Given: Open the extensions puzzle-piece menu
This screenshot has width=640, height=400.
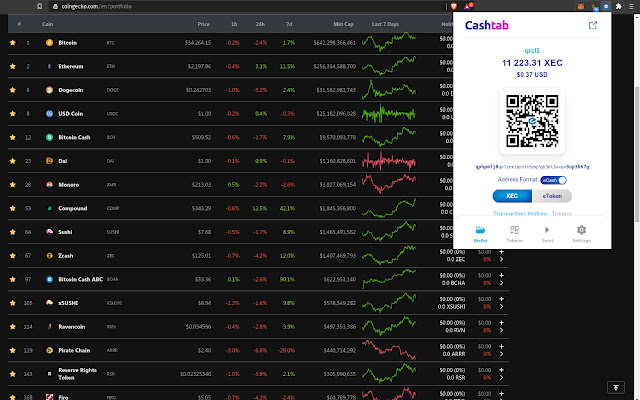Looking at the screenshot, I should click(619, 6).
